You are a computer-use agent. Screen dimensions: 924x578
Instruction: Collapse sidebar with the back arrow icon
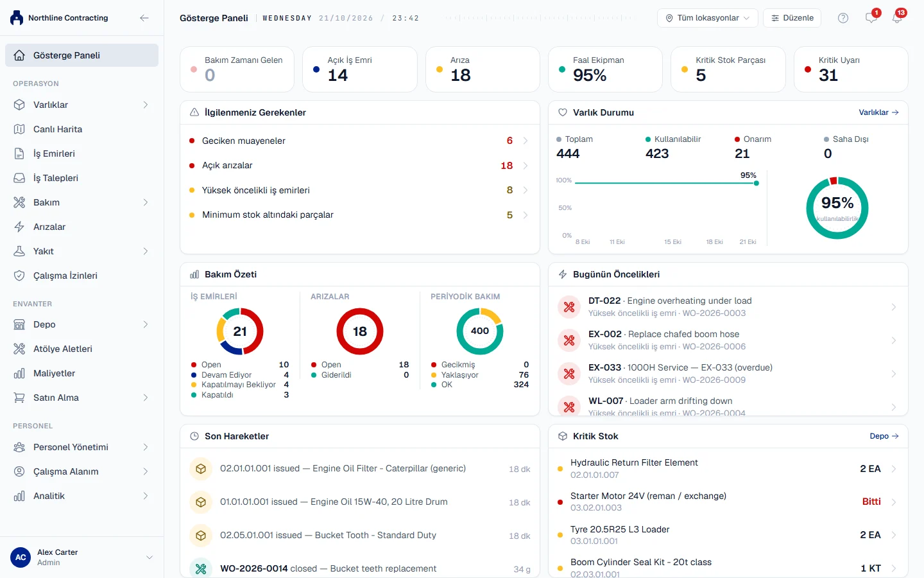point(144,18)
